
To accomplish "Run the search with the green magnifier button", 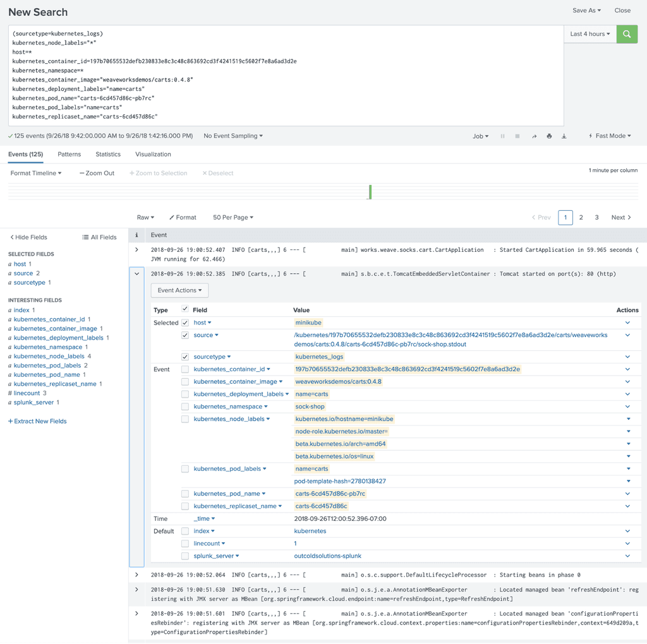I will tap(627, 34).
